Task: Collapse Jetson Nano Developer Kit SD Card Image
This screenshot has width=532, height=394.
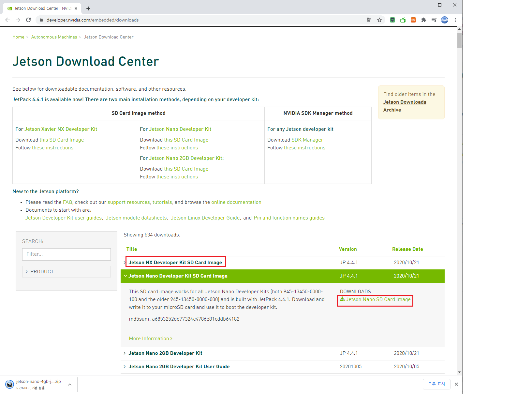Action: click(x=178, y=276)
